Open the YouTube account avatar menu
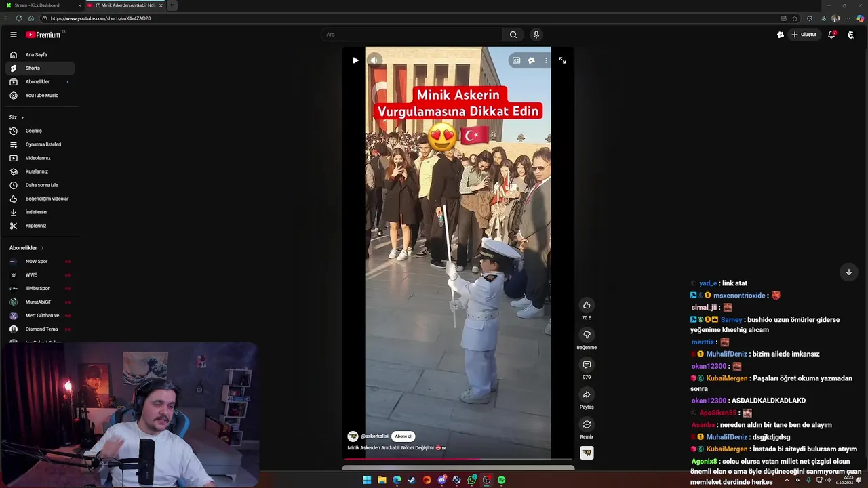Viewport: 868px width, 488px height. (851, 35)
